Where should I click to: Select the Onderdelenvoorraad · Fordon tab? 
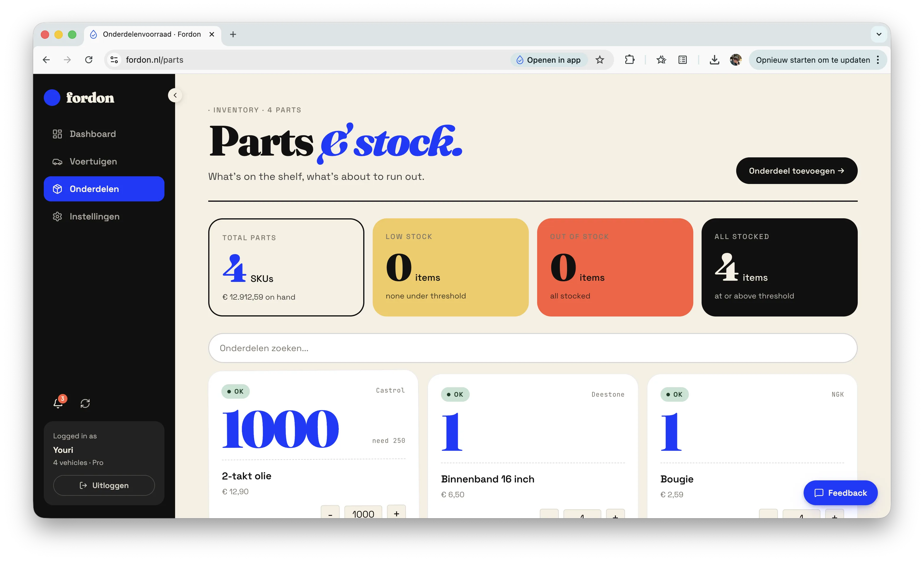click(x=152, y=34)
